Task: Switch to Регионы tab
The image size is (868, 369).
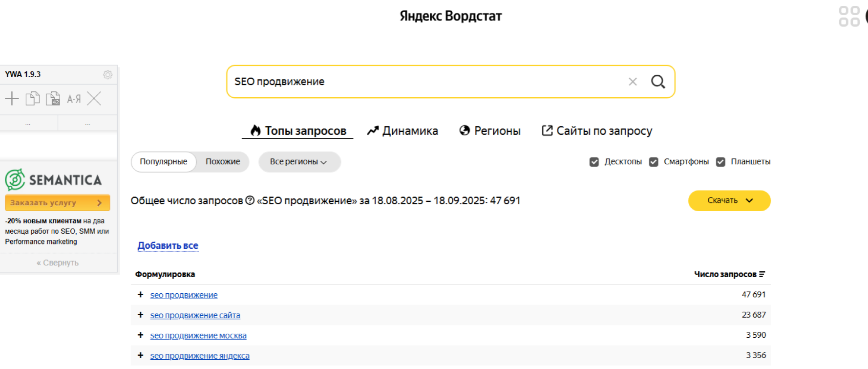Action: [490, 130]
